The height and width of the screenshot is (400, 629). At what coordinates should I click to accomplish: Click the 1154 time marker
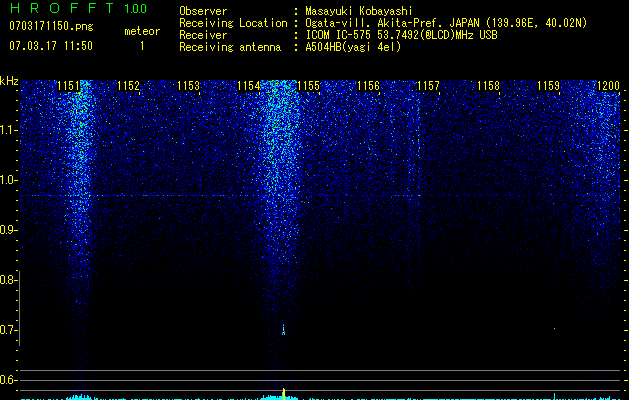(248, 86)
